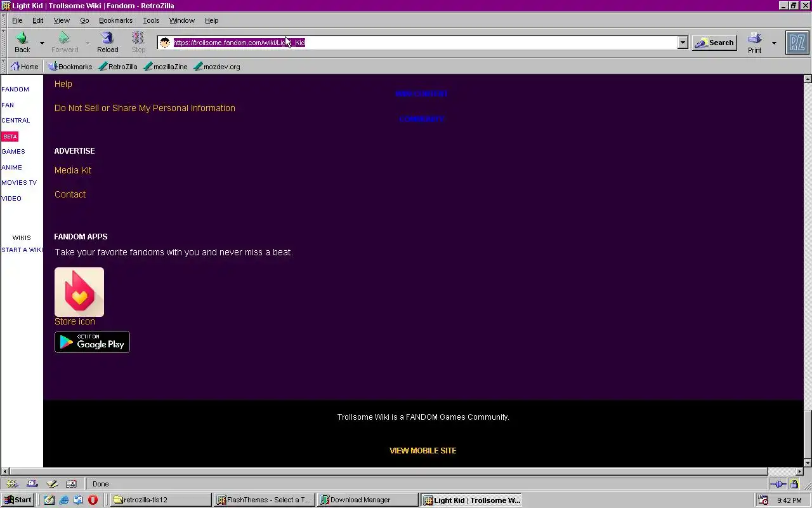
Task: Click the Navigator component bar icon
Action: click(12, 484)
